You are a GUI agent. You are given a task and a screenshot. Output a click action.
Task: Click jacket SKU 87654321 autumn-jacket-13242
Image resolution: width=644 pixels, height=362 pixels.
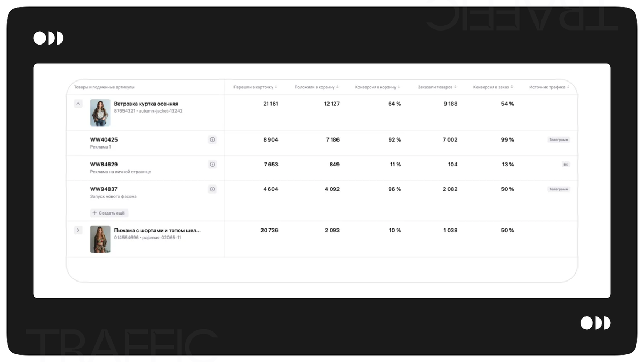click(148, 111)
